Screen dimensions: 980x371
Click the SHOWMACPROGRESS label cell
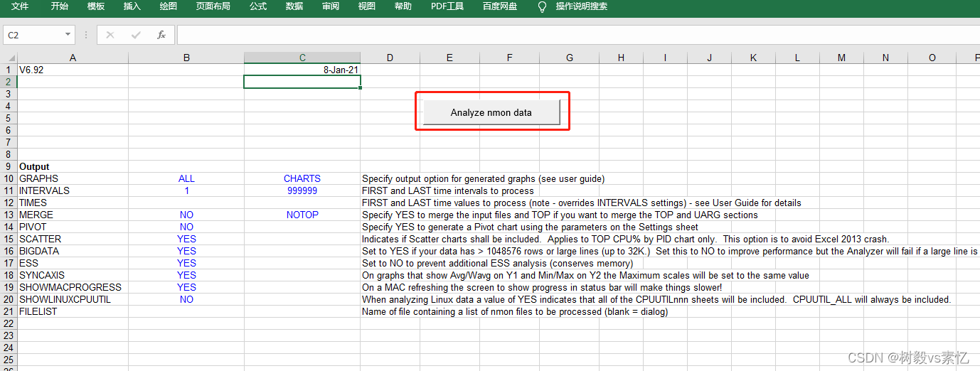coord(73,287)
